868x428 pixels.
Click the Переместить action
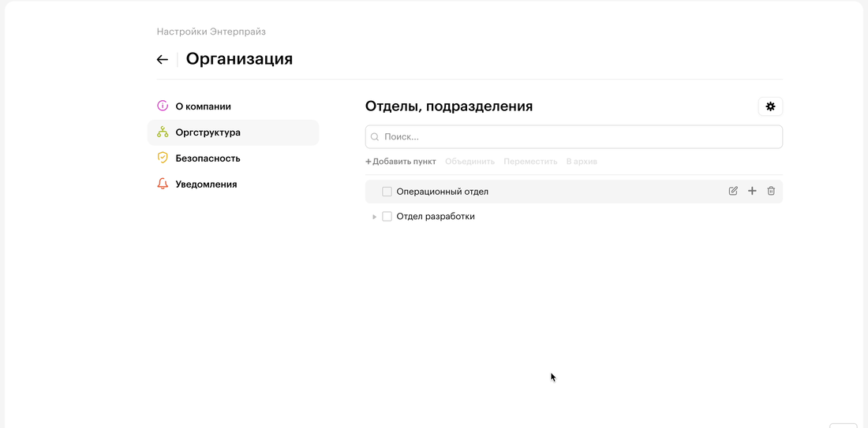point(530,162)
